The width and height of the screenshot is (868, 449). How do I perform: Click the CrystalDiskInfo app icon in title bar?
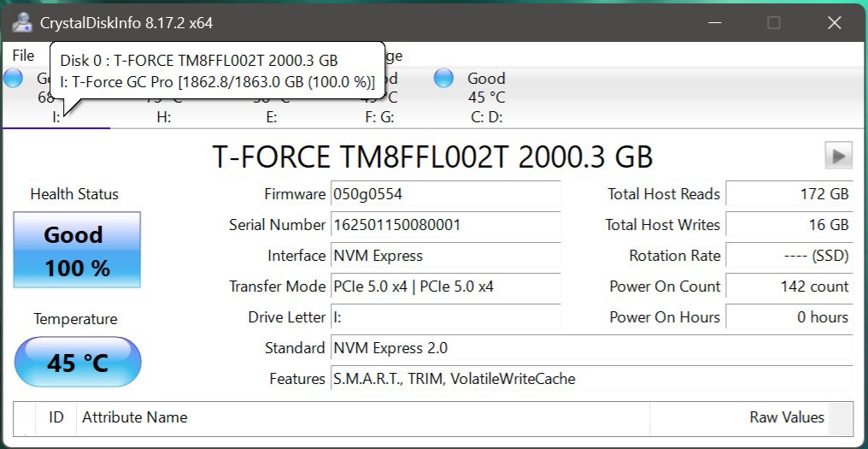21,23
